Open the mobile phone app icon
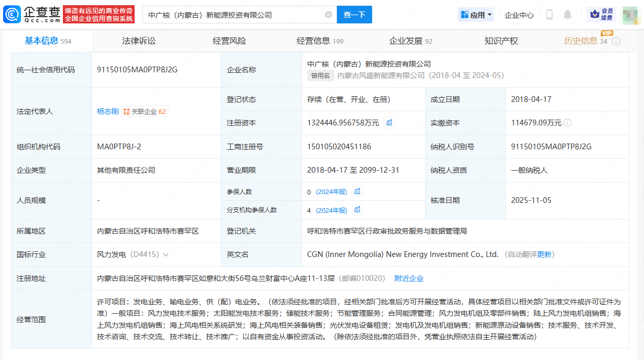The image size is (644, 360). (549, 15)
